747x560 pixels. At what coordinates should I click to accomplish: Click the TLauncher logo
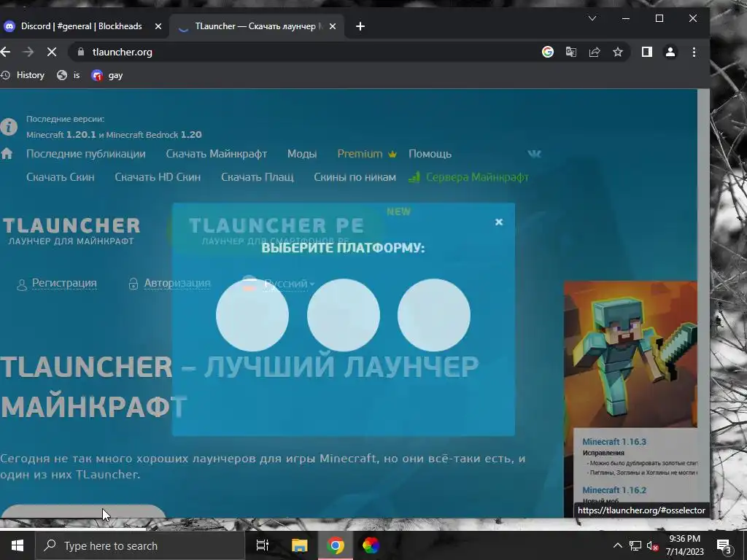pyautogui.click(x=71, y=231)
